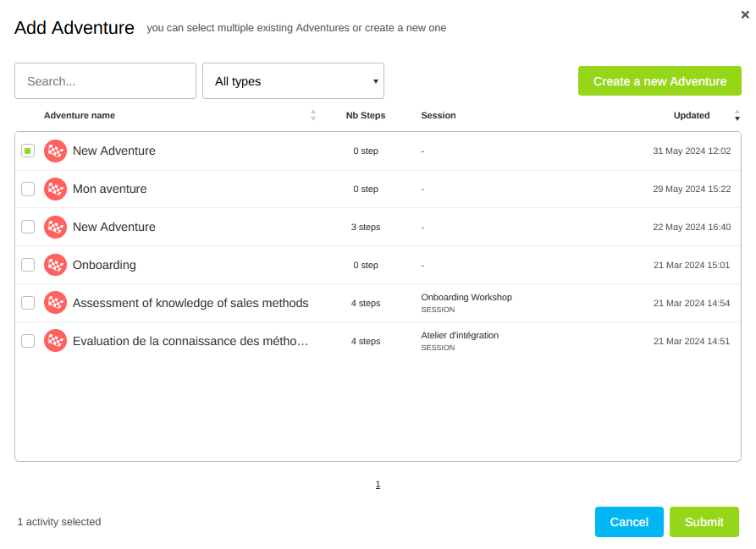This screenshot has height=549, width=756.
Task: Check the Mon aventure checkbox
Action: pyautogui.click(x=28, y=189)
